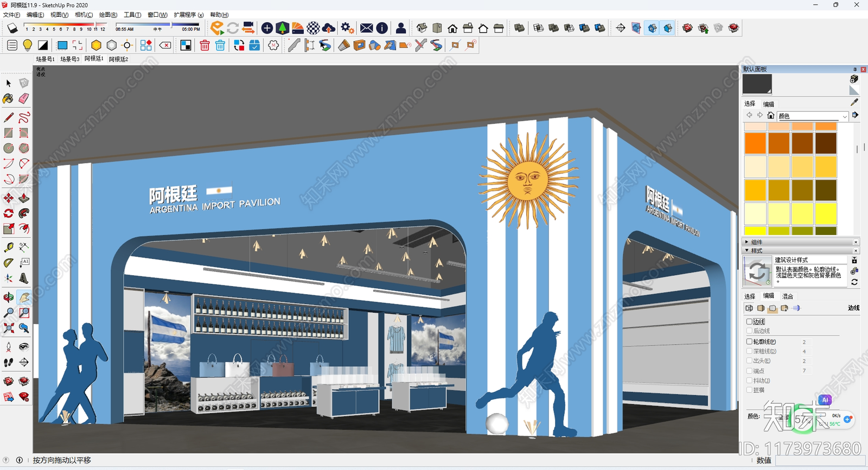The image size is (868, 470).
Task: Select the Pan hand tool
Action: tap(24, 297)
